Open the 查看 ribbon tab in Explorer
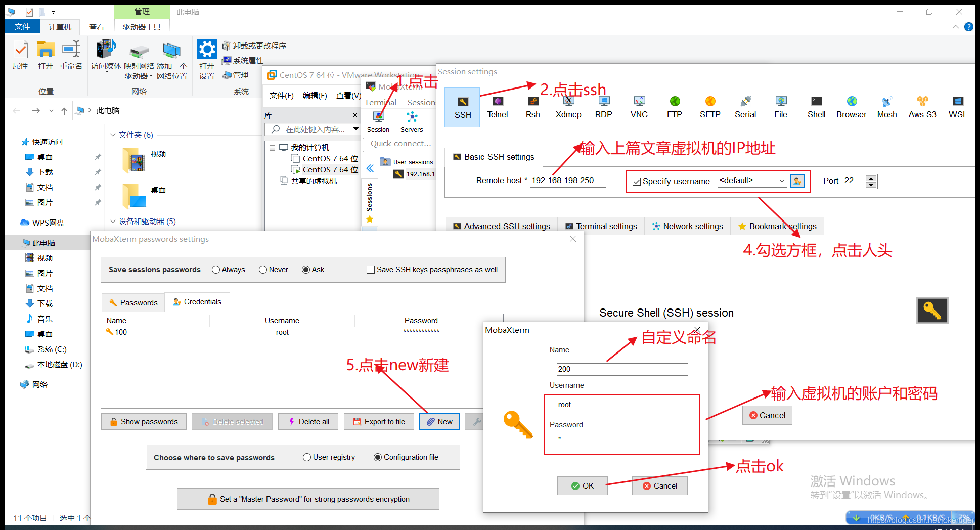980x530 pixels. coord(97,27)
